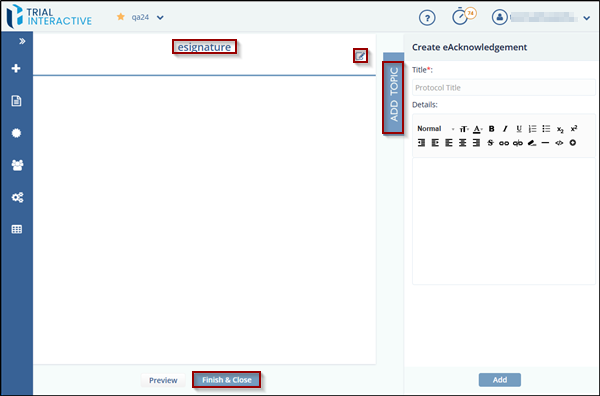Expand the Normal paragraph style dropdown

[435, 129]
